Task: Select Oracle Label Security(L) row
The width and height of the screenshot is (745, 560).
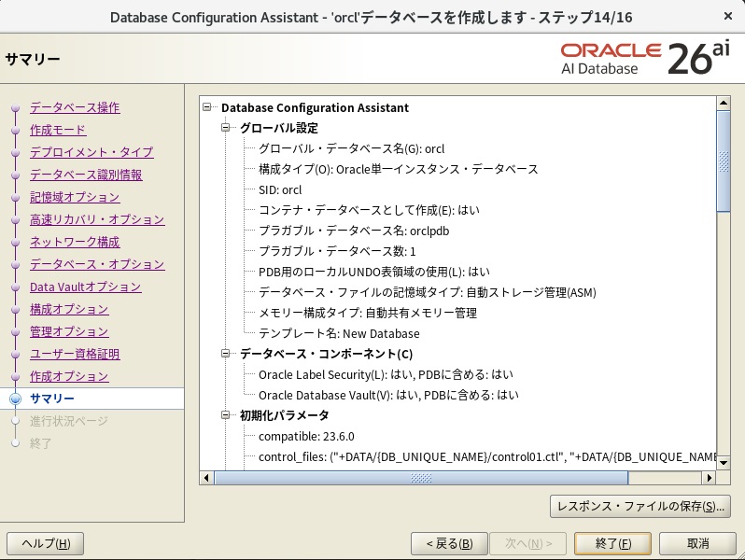Action: click(386, 374)
